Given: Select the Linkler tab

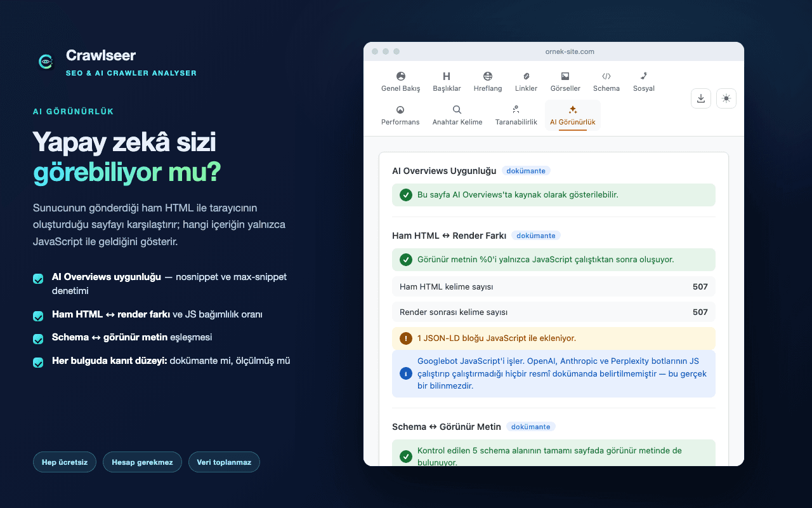Looking at the screenshot, I should click(526, 82).
